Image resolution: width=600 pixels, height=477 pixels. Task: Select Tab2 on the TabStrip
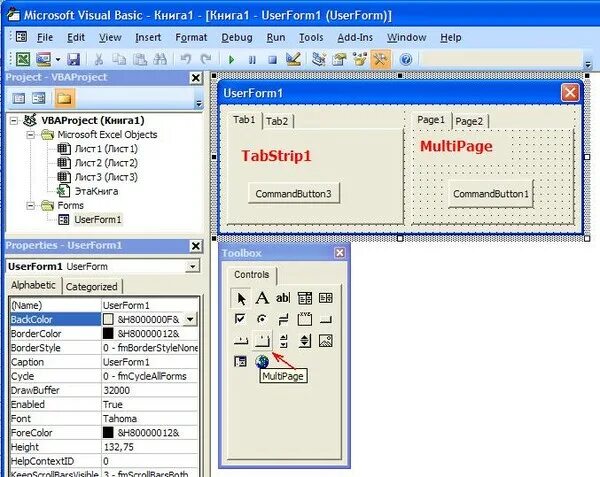tap(277, 121)
